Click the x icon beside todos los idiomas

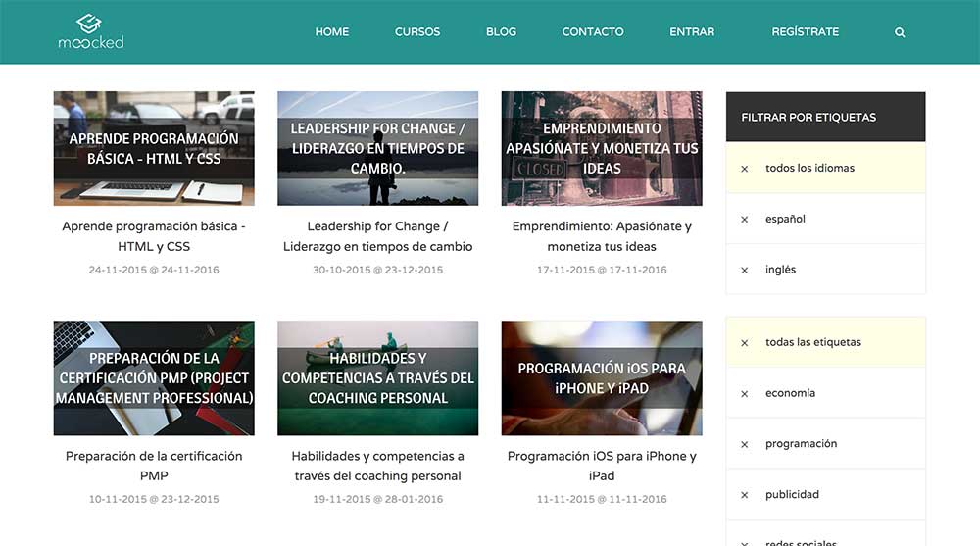[745, 169]
